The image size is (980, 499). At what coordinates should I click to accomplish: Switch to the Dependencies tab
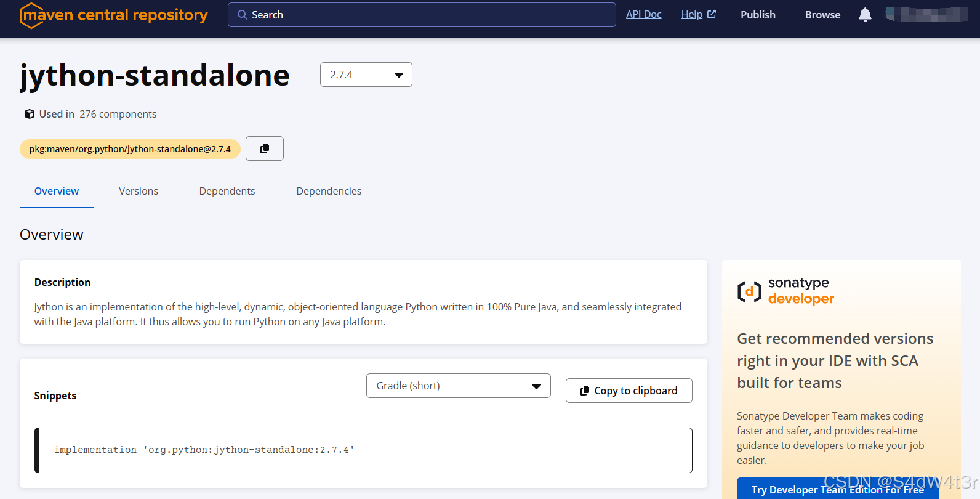[329, 191]
